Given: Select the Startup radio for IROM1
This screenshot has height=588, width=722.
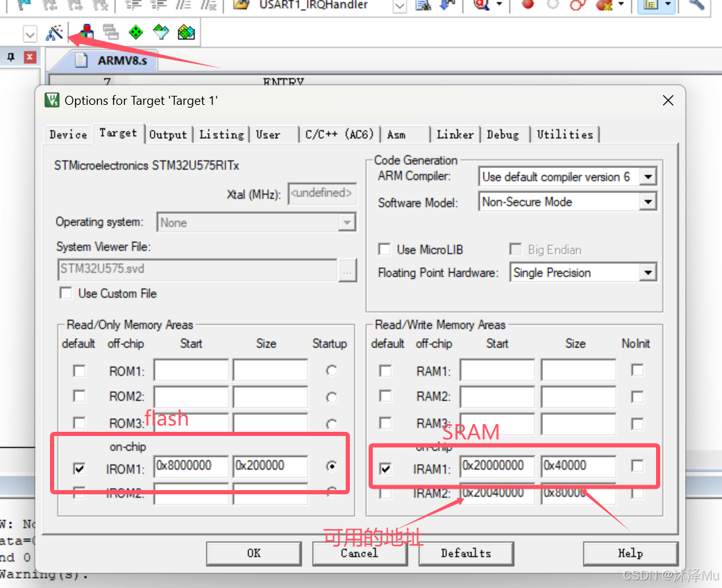Looking at the screenshot, I should [x=332, y=466].
